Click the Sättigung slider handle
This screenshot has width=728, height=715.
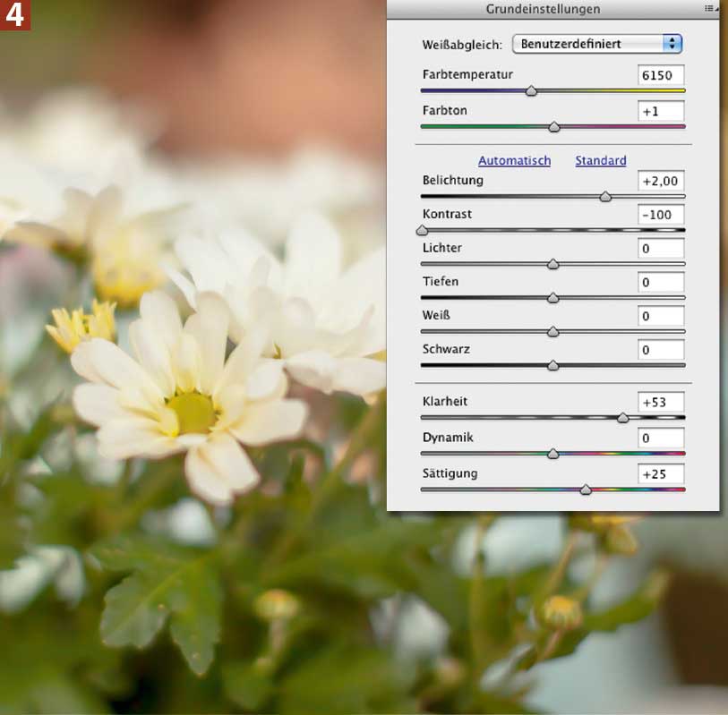coord(586,490)
